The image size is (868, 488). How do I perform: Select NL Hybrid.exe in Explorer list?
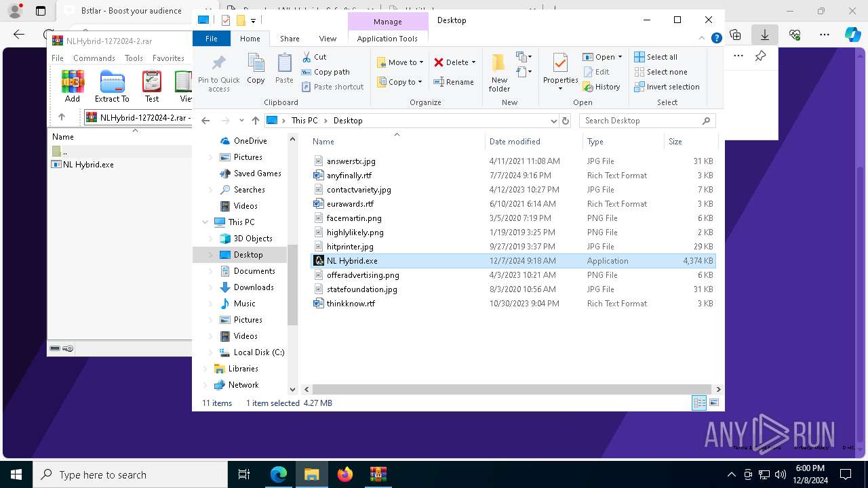[513, 261]
